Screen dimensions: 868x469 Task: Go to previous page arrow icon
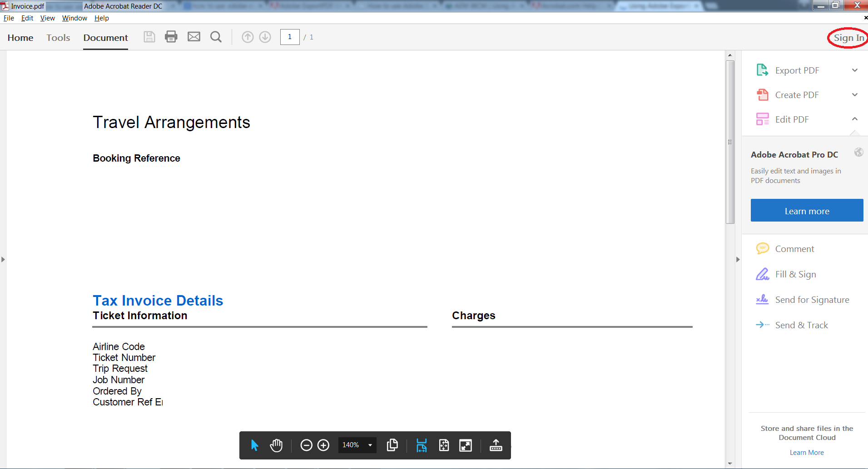pos(248,37)
